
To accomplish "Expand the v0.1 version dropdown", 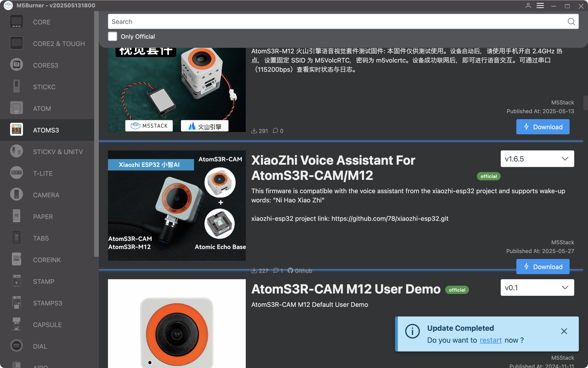I will (537, 287).
